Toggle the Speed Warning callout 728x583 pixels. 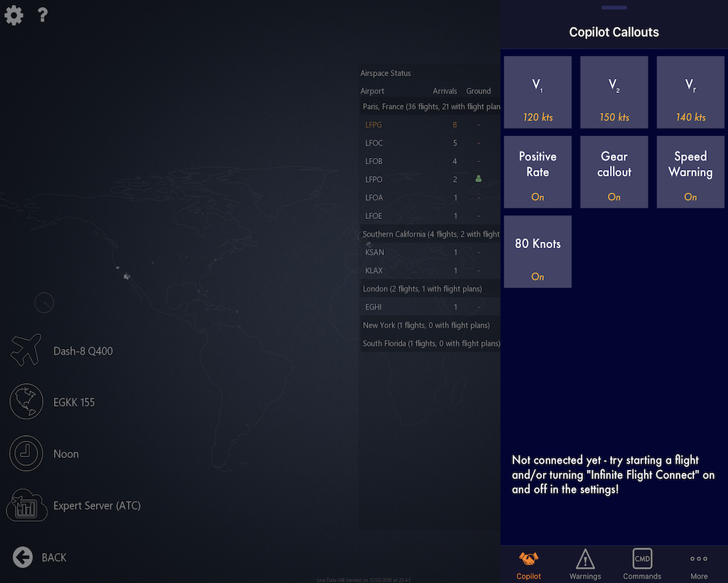(690, 172)
